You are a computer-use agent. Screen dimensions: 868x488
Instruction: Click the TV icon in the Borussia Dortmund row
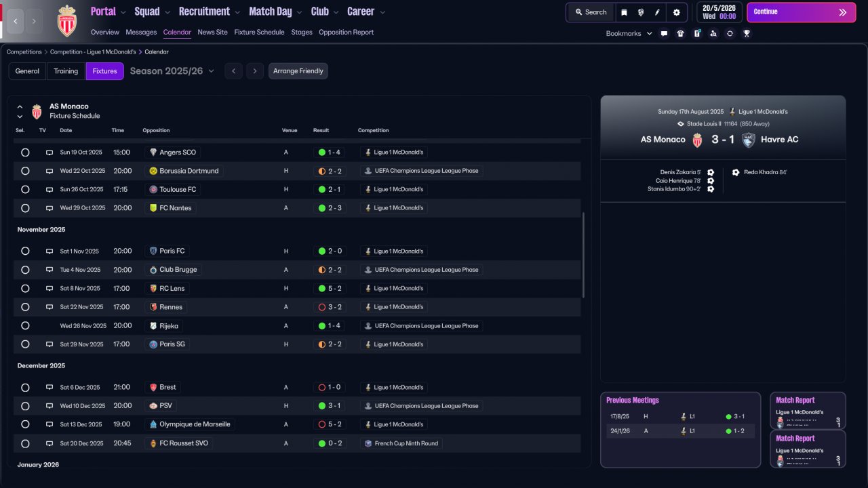coord(49,171)
